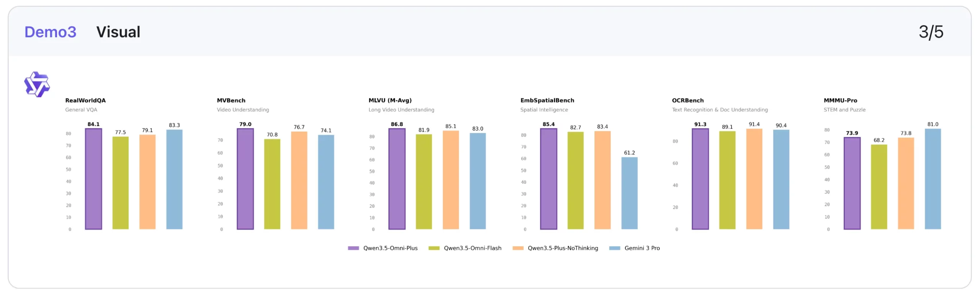
Task: Click the 91.4 value label in OCRBench
Action: 754,124
